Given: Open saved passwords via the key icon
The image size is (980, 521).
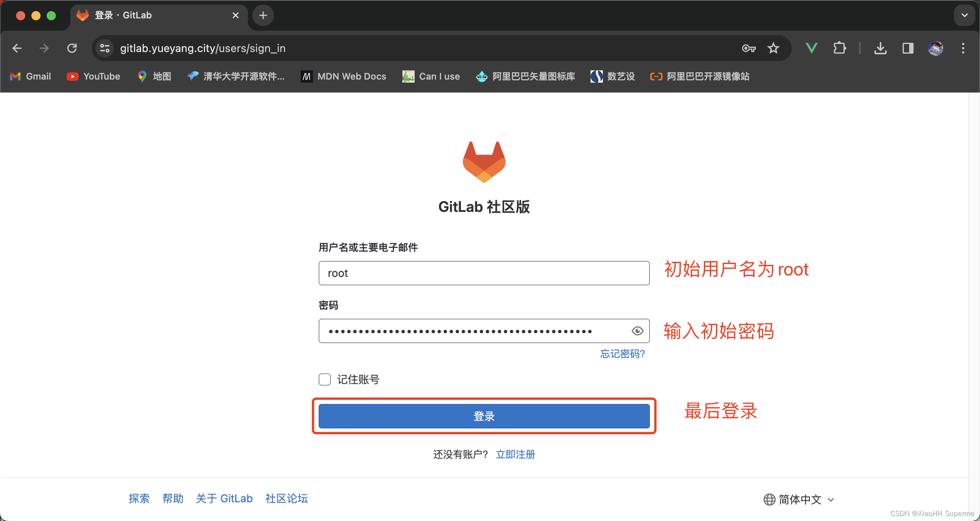Looking at the screenshot, I should pyautogui.click(x=748, y=48).
